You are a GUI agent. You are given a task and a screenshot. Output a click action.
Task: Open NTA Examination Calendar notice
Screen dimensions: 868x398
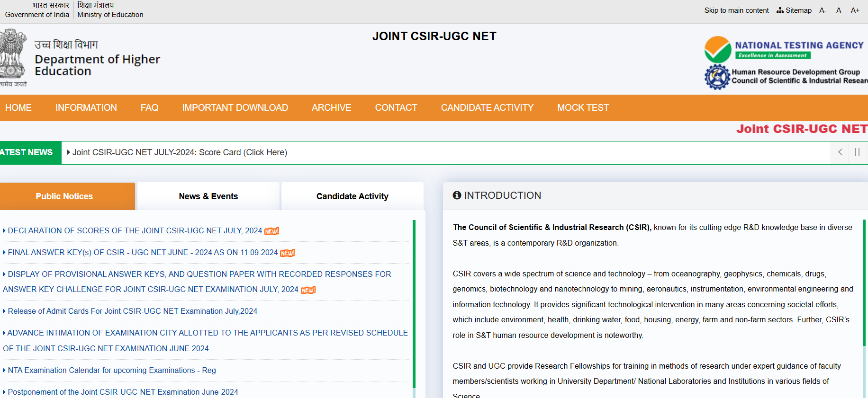112,371
